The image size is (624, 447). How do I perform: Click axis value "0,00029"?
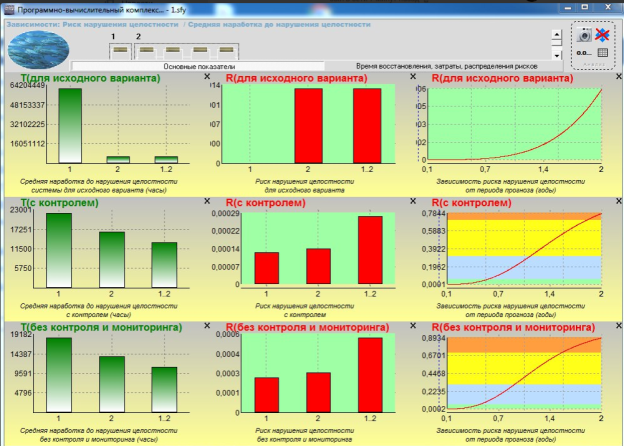pos(225,214)
